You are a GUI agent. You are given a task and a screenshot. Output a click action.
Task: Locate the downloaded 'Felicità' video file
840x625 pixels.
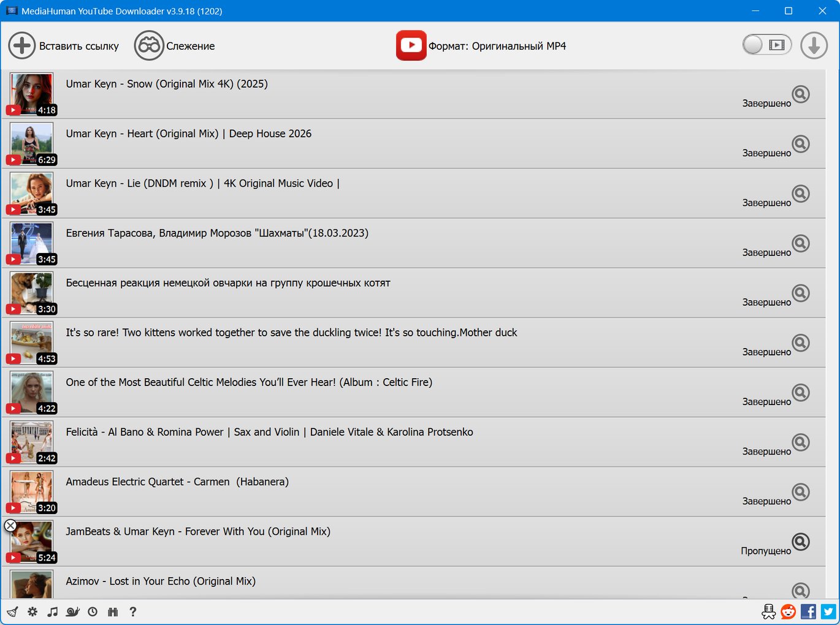tap(801, 442)
